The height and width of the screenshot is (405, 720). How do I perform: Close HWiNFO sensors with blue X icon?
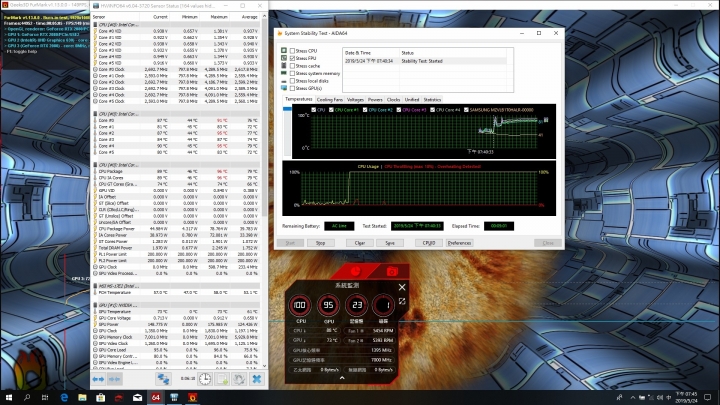(257, 379)
